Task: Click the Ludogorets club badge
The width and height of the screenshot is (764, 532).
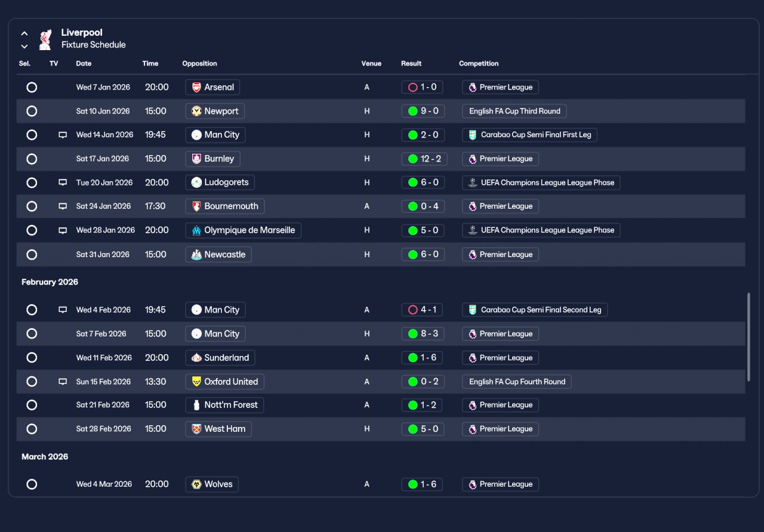Action: coord(196,183)
